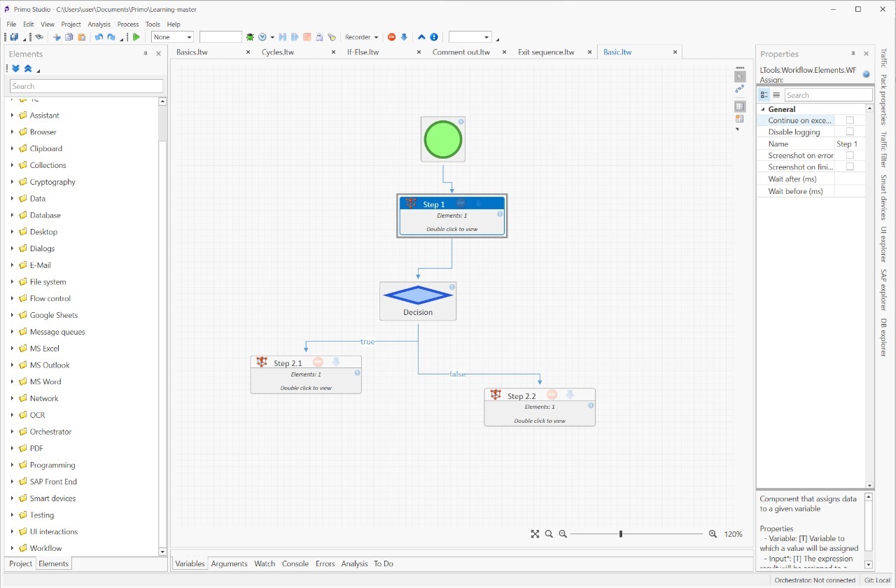This screenshot has height=588, width=896.
Task: Open the Variables panel at the bottom
Action: 190,563
